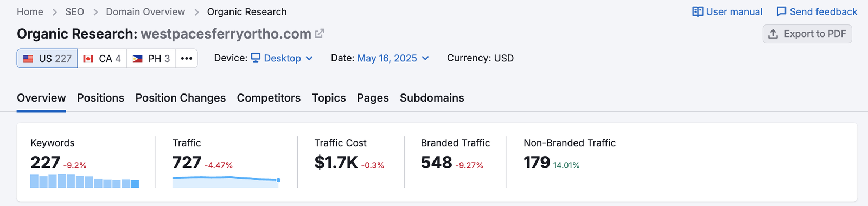Screen dimensions: 868x206
Task: Click the Export to PDF button
Action: 807,34
